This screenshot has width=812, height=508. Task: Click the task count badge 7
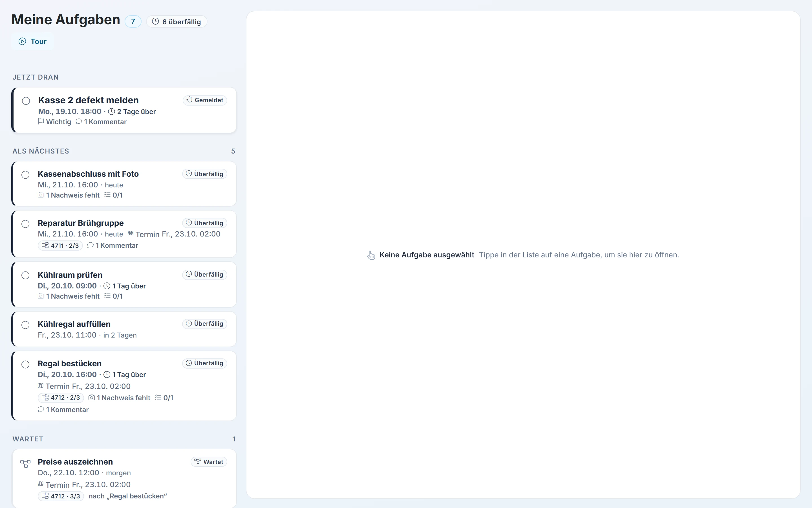pos(133,21)
